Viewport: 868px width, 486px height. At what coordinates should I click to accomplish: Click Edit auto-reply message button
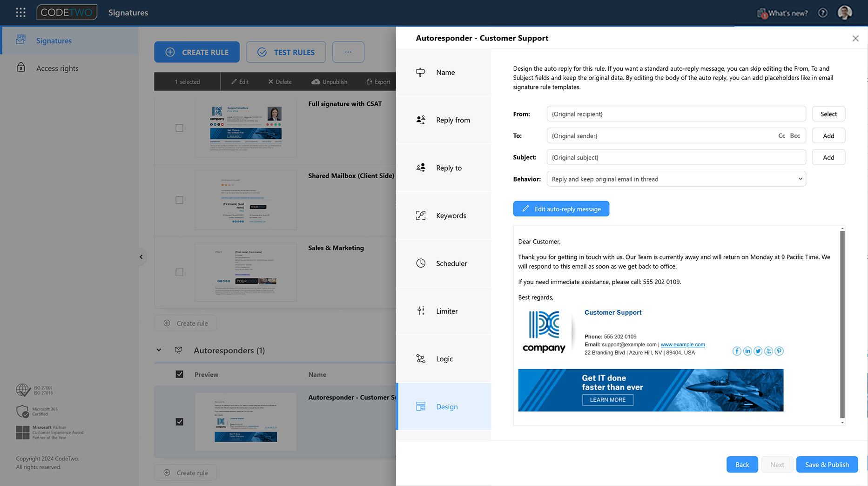click(x=561, y=209)
